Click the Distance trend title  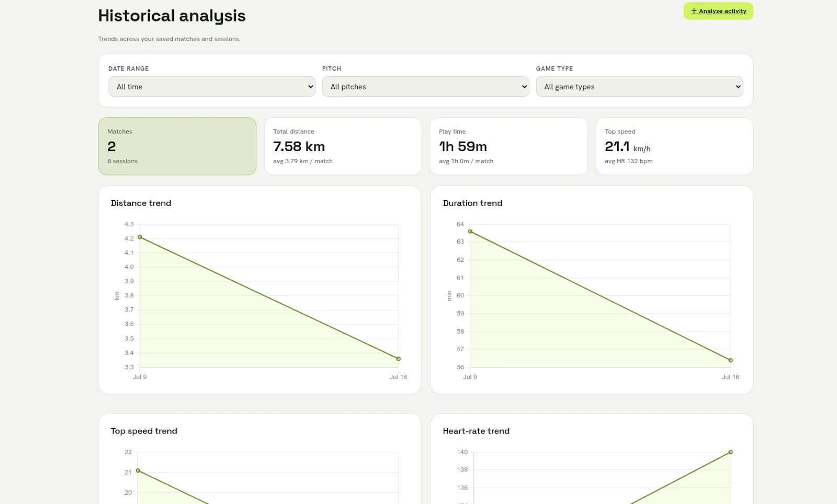(141, 203)
